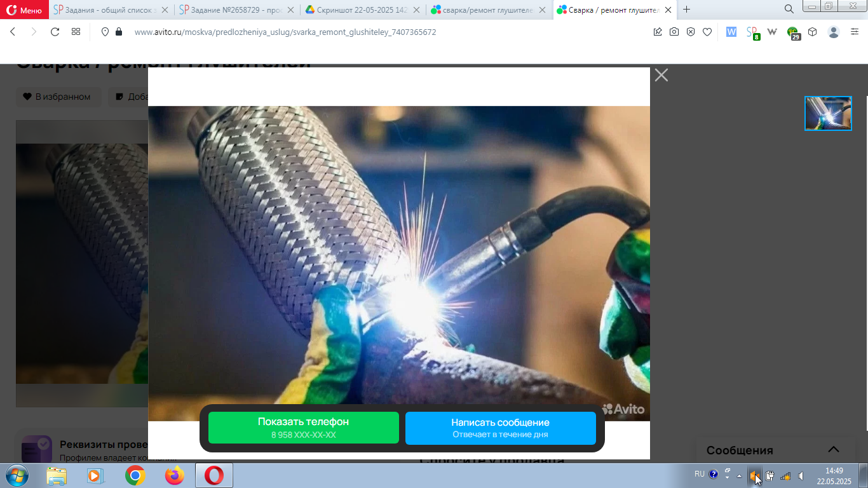Click the blue Написать сообщение button
This screenshot has height=488, width=868.
[501, 428]
